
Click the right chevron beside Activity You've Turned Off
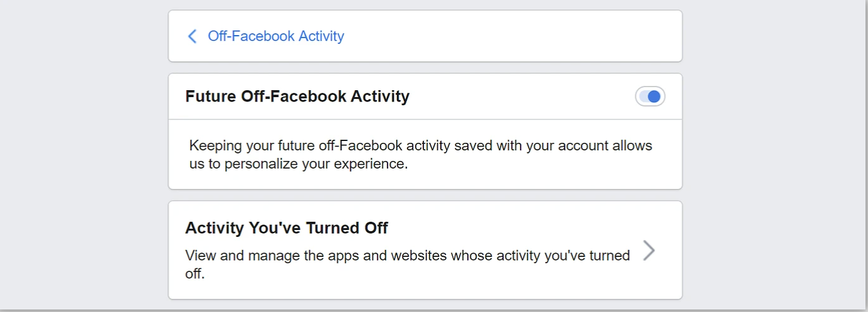(x=649, y=251)
